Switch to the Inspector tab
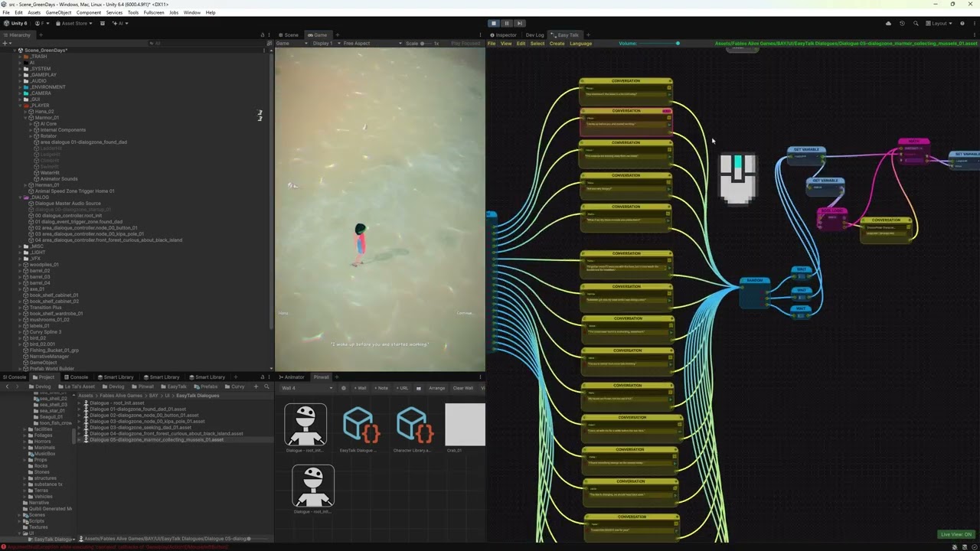This screenshot has width=980, height=551. pos(504,34)
